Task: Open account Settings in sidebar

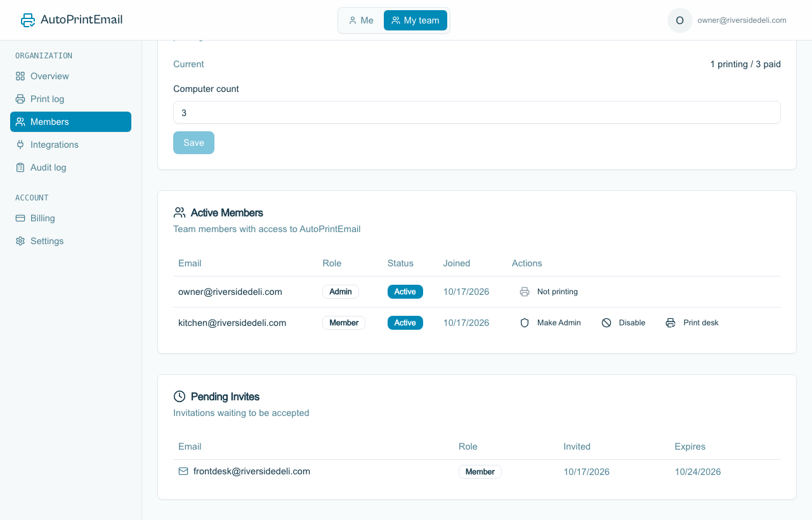Action: tap(70, 241)
